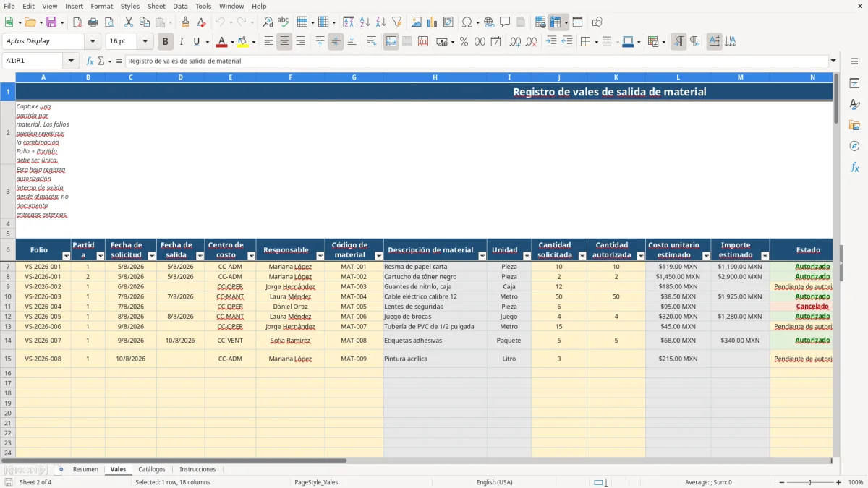Increase indent icon
The height and width of the screenshot is (488, 868).
[551, 41]
